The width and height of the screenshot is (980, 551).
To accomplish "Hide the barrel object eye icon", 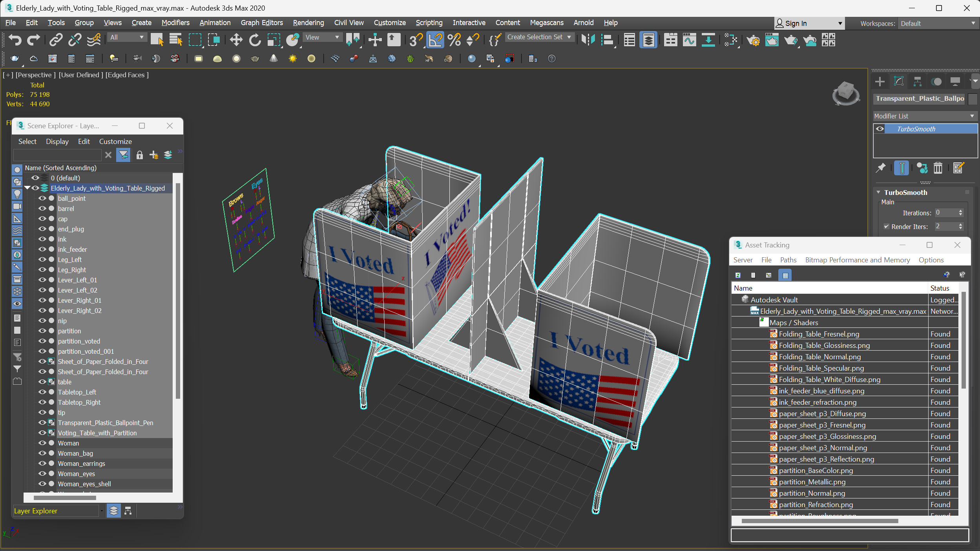I will click(x=42, y=209).
